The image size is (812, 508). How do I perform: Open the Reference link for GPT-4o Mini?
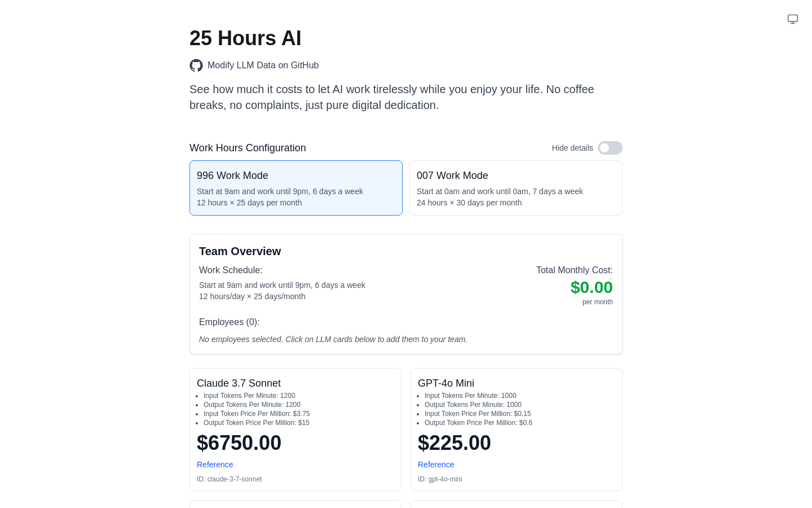point(436,465)
